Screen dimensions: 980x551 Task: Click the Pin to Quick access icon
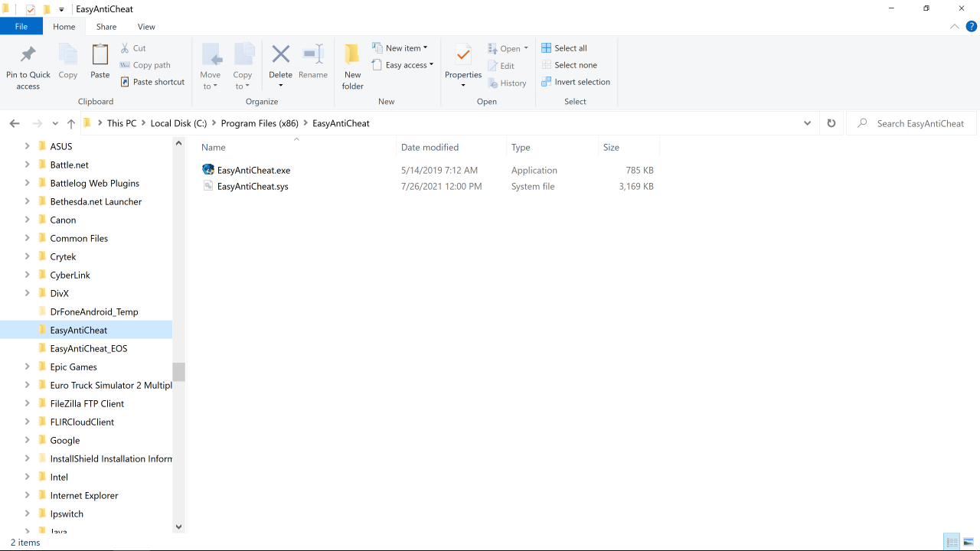[x=28, y=56]
